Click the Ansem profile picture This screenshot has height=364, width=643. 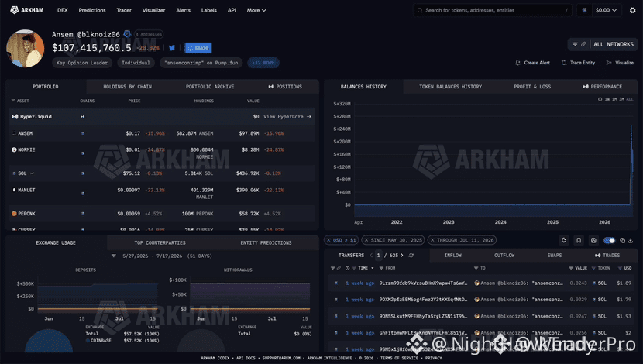(25, 48)
